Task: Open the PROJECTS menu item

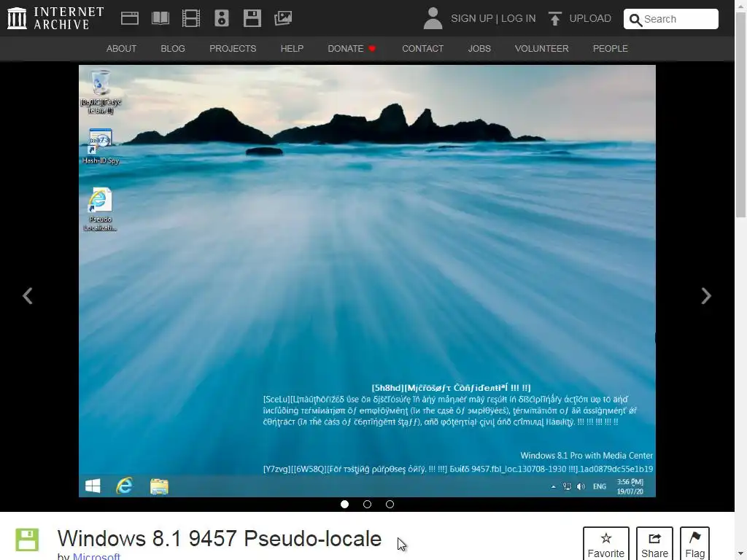Action: pyautogui.click(x=233, y=49)
